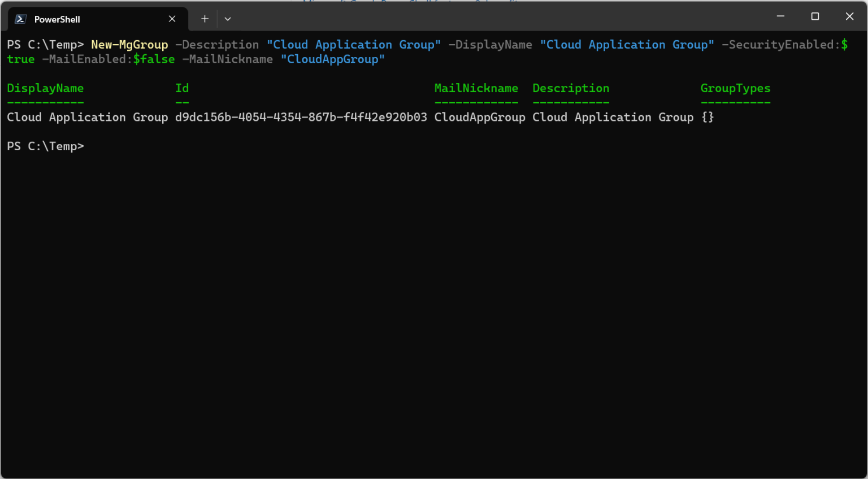The height and width of the screenshot is (479, 868).
Task: Click the GroupTypes column header
Action: pos(735,88)
